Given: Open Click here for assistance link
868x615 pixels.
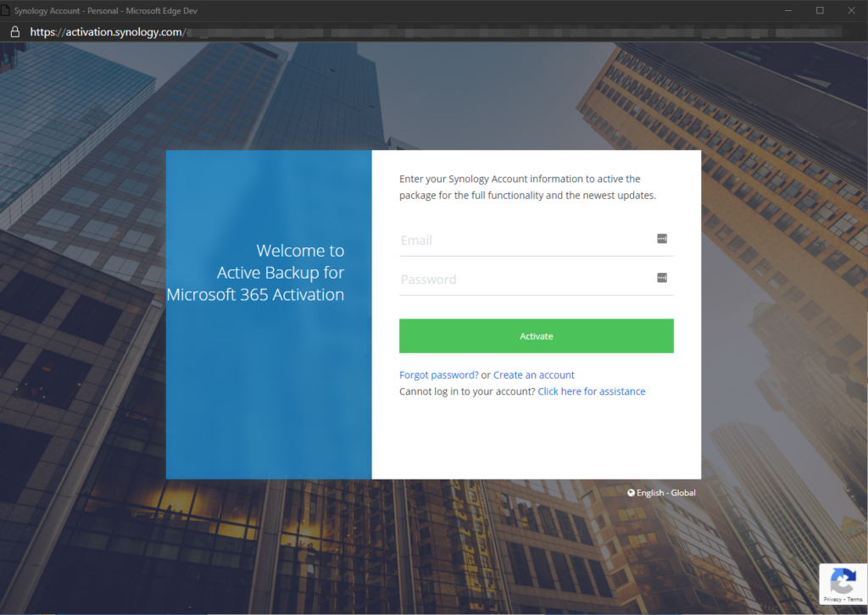Looking at the screenshot, I should (591, 391).
